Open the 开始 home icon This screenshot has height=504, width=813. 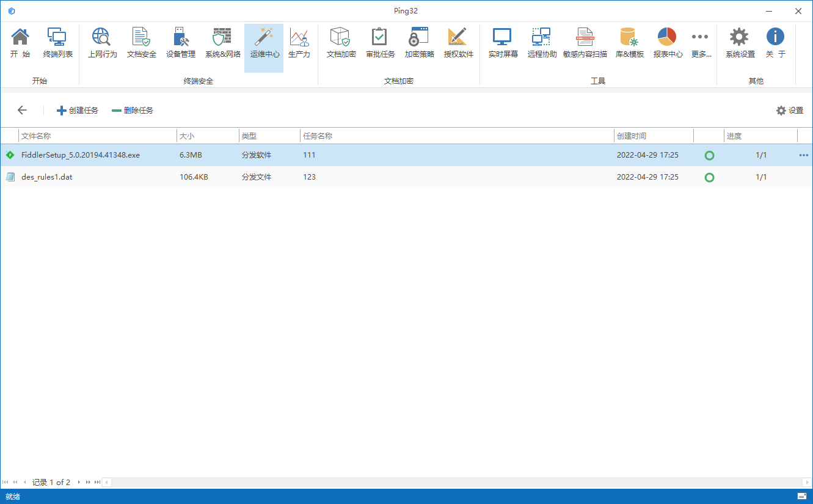[20, 43]
